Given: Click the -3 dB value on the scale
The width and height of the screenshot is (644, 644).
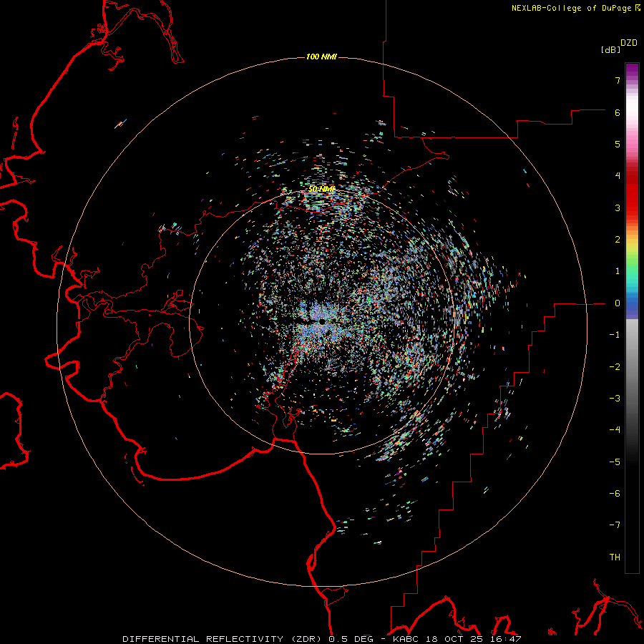Looking at the screenshot, I should [x=615, y=399].
